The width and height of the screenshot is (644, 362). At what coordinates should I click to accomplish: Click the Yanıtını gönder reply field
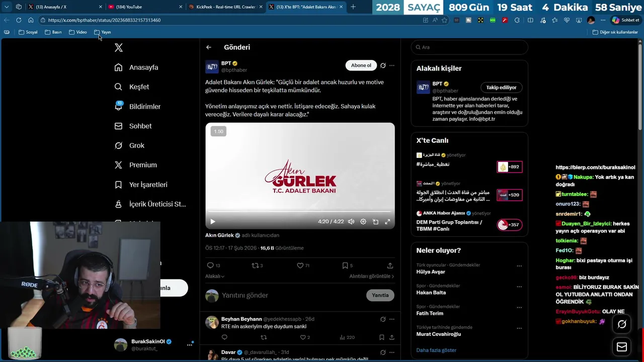click(x=292, y=296)
